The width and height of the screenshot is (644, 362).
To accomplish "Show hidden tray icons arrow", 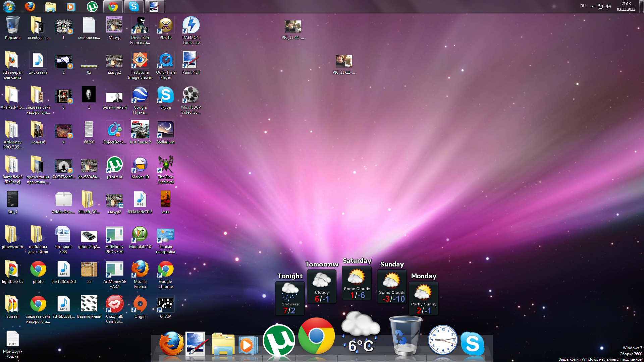I will [x=592, y=6].
